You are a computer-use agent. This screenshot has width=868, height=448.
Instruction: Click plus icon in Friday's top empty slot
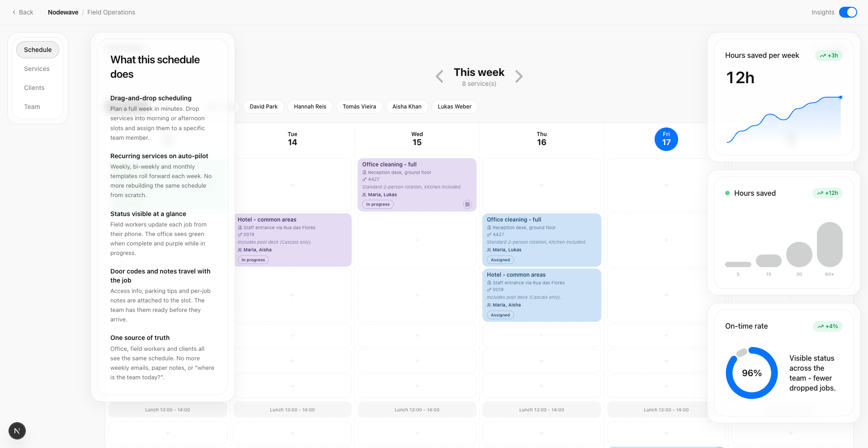pyautogui.click(x=666, y=185)
